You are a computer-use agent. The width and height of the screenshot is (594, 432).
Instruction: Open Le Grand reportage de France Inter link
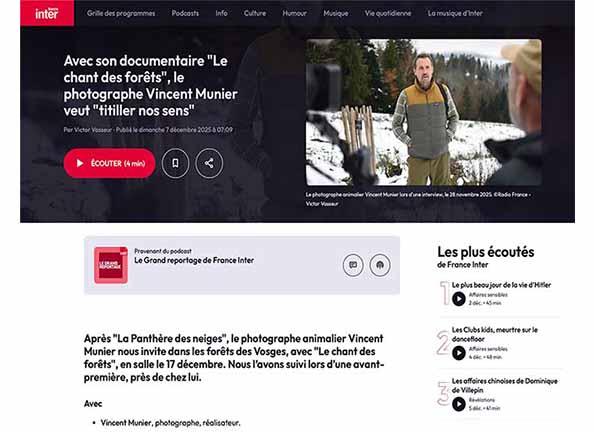tap(194, 260)
